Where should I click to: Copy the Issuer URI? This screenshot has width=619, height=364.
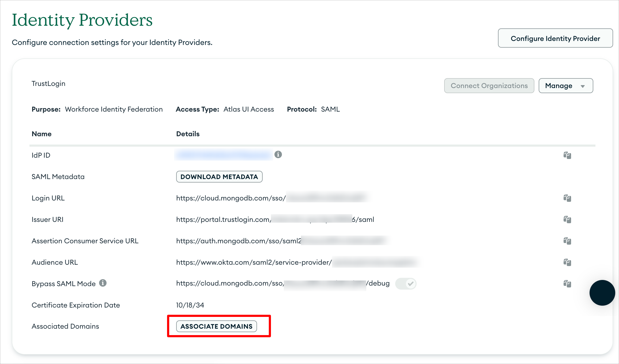point(567,219)
